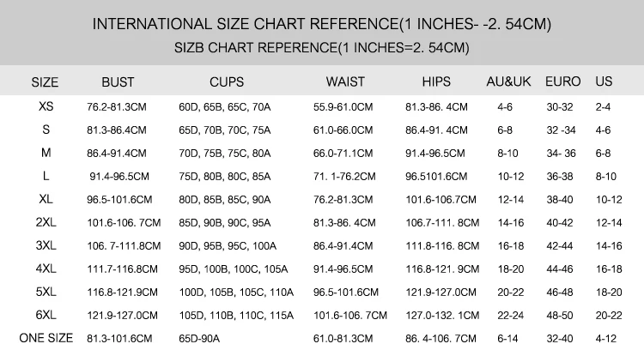Viewport: 644px width, 362px height.
Task: Click the 66.0-71.1CM waist cell
Action: 343,154
